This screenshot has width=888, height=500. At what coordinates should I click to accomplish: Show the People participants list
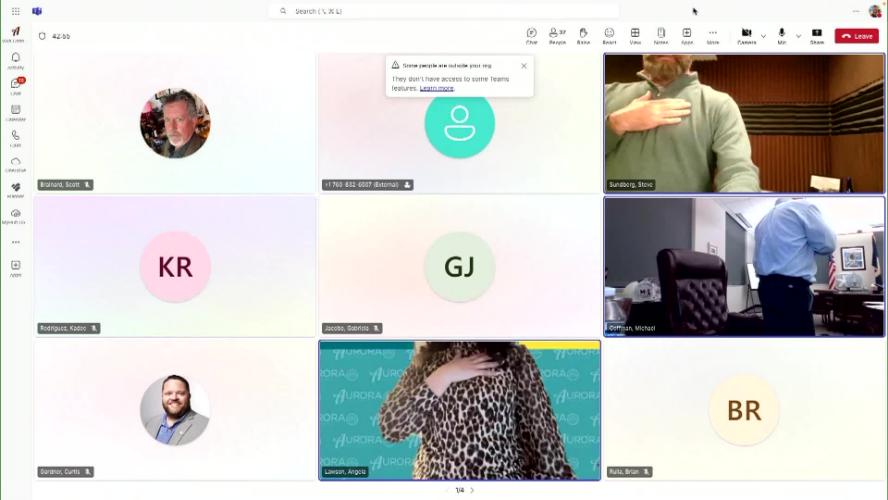tap(557, 35)
